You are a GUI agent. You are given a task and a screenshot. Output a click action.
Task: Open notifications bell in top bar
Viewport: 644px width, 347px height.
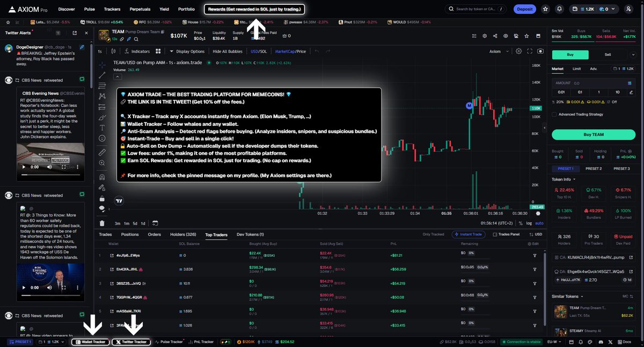560,9
